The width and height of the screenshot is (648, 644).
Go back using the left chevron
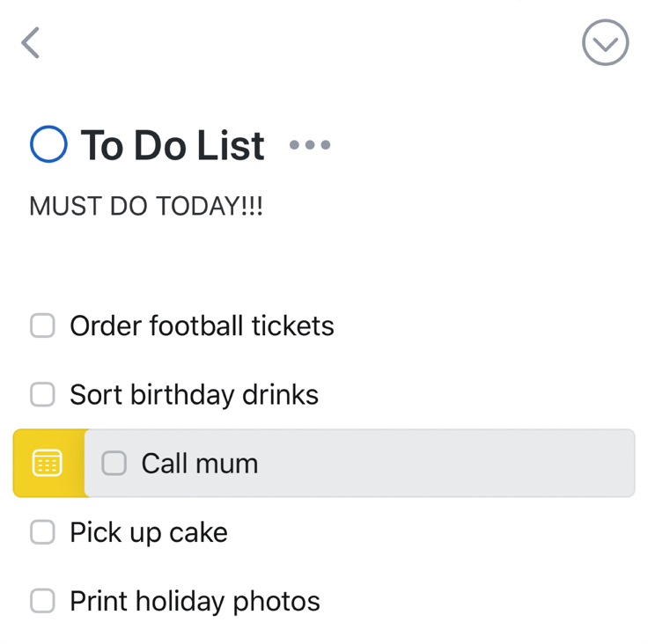(31, 42)
